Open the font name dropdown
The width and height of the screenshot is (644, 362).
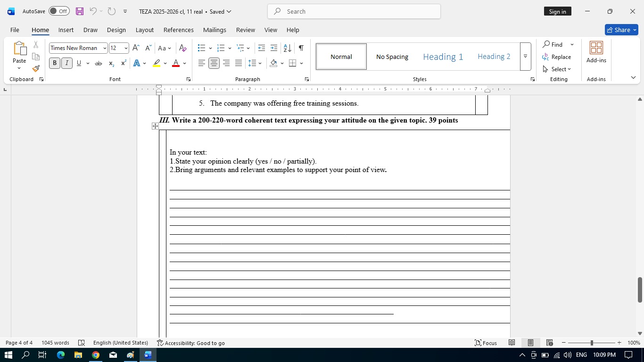coord(105,48)
